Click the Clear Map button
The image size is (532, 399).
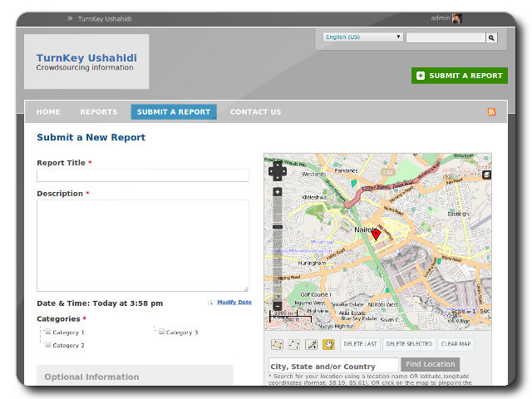pos(456,344)
